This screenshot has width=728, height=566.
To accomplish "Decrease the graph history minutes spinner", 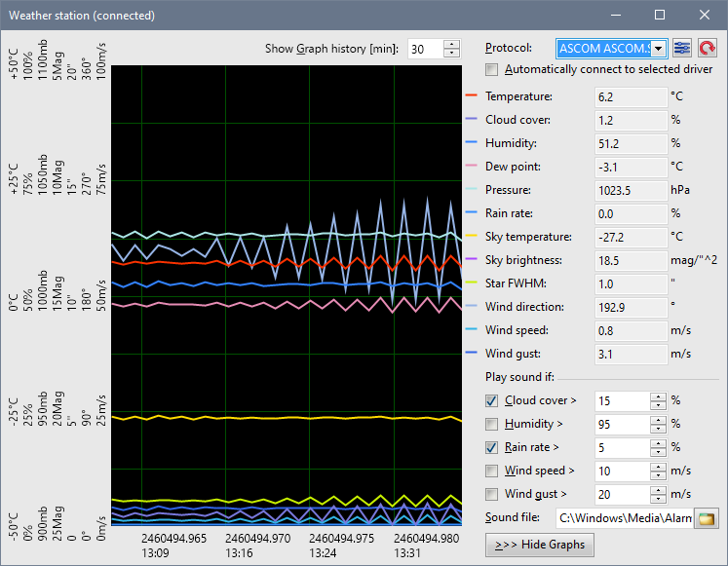I will (x=451, y=53).
